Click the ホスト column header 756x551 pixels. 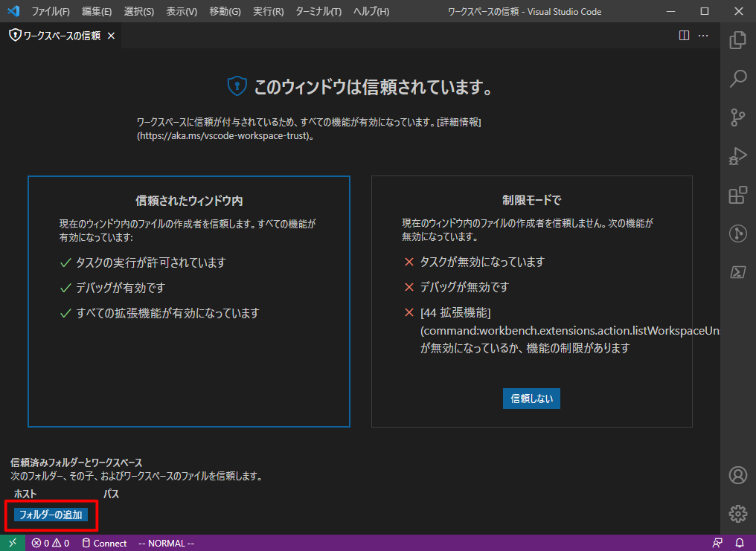(x=25, y=494)
